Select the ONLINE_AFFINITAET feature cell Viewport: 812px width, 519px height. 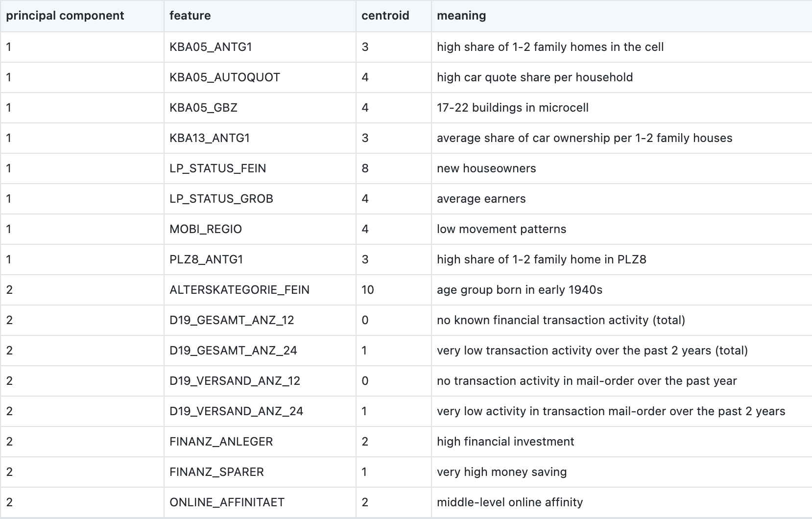coord(227,502)
